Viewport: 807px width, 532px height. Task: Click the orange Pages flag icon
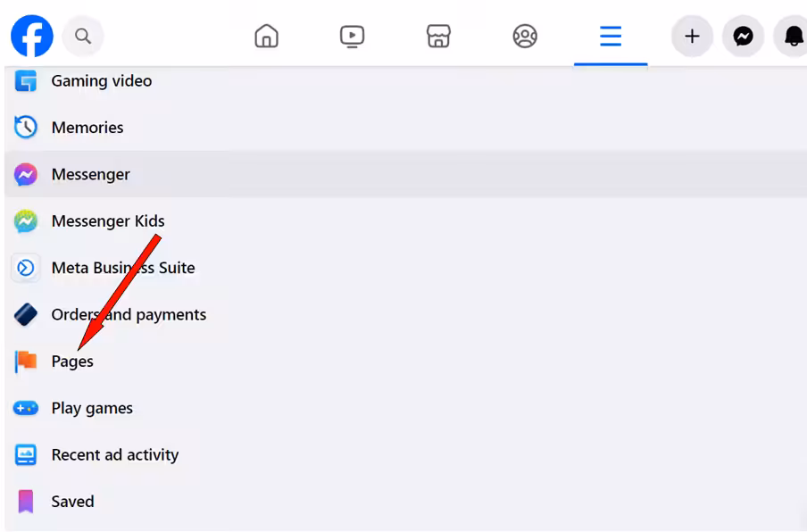pos(25,362)
